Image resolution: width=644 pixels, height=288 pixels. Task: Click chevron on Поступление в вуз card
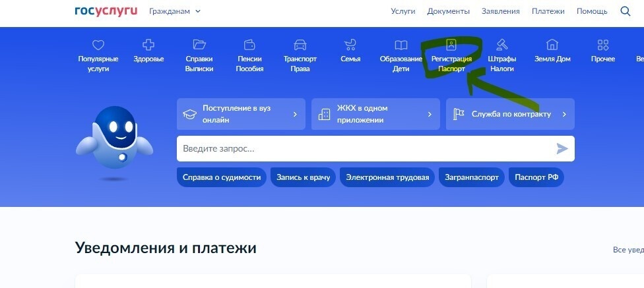[295, 115]
